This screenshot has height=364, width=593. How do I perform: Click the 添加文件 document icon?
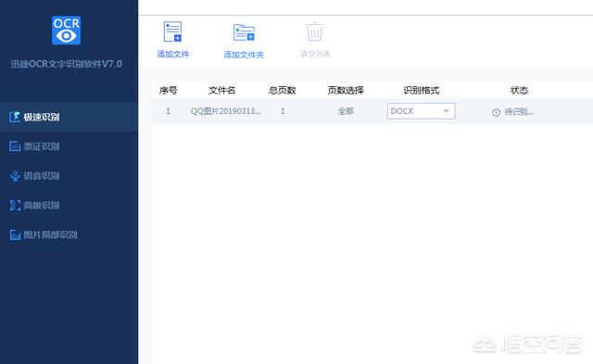pos(172,31)
